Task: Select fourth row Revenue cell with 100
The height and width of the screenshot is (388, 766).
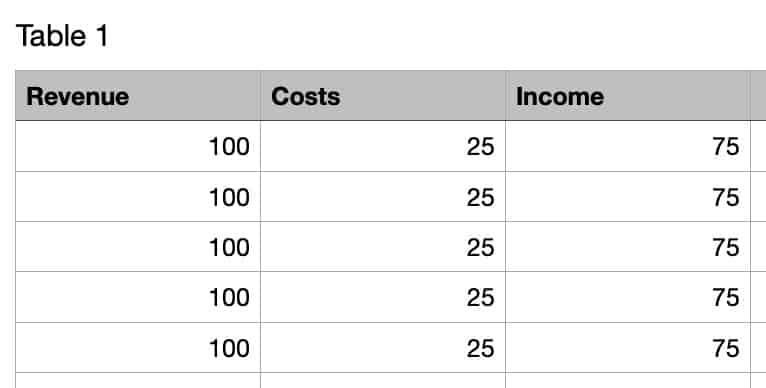Action: tap(138, 297)
